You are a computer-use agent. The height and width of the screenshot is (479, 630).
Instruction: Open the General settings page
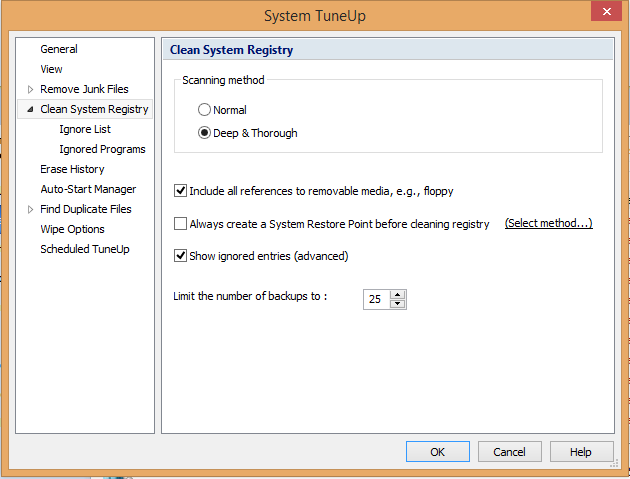(59, 49)
